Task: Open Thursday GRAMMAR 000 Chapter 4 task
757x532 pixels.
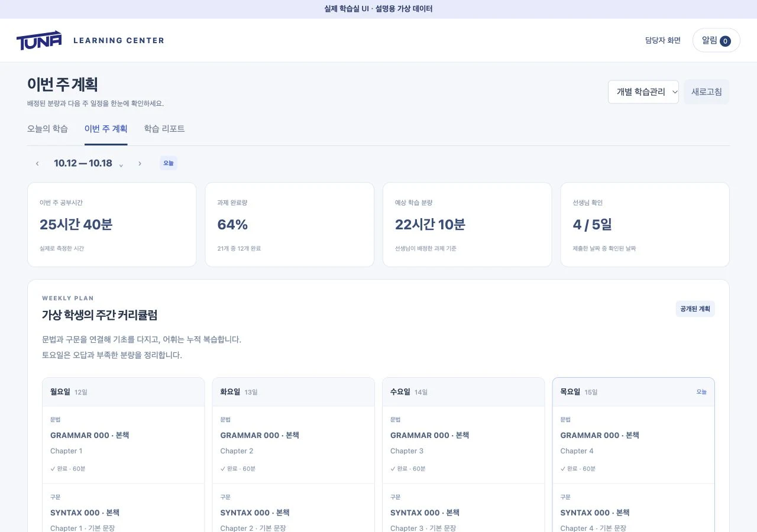Action: (x=633, y=445)
